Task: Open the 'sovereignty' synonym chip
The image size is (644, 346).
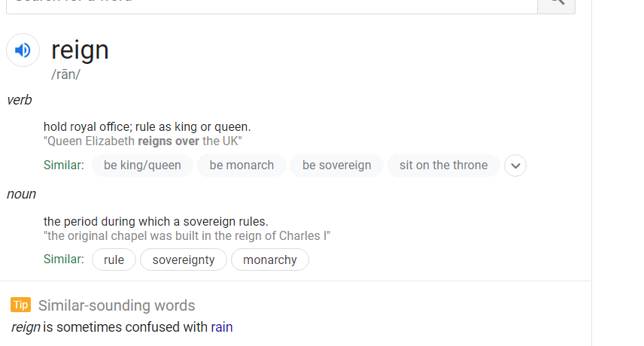Action: pyautogui.click(x=184, y=259)
